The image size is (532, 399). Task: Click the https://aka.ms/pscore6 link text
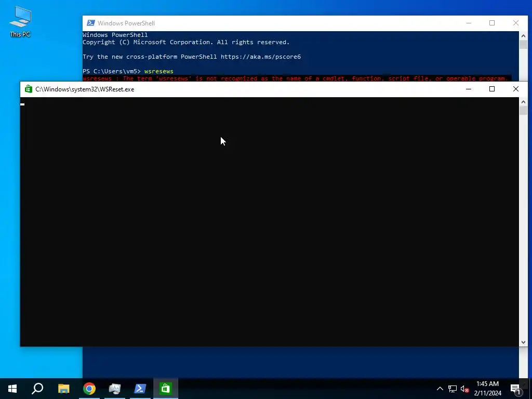pos(261,57)
